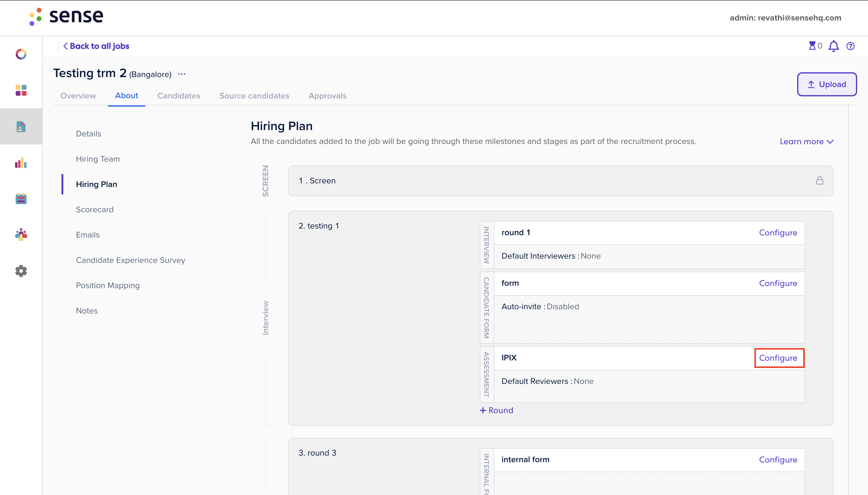This screenshot has height=495, width=868.
Task: Open the help question mark icon
Action: [850, 46]
